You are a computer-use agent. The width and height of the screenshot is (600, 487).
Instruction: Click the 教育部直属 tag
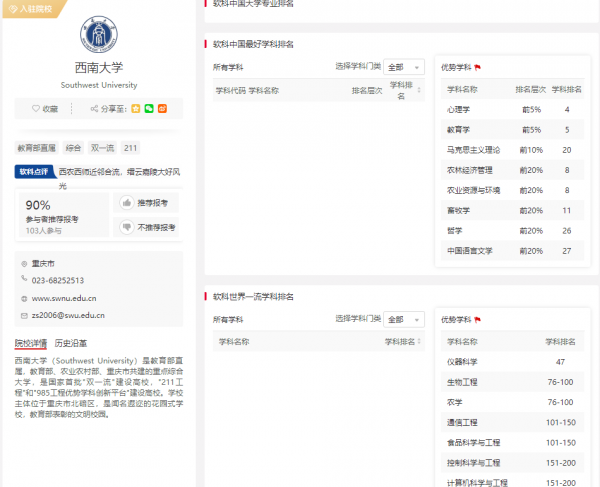(37, 148)
